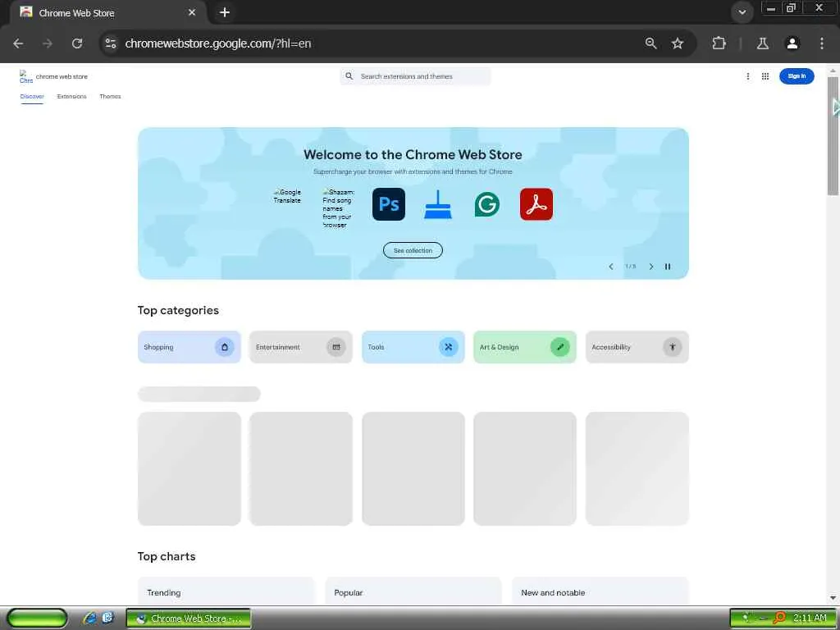Open the Grammarly G extension icon

tap(487, 204)
